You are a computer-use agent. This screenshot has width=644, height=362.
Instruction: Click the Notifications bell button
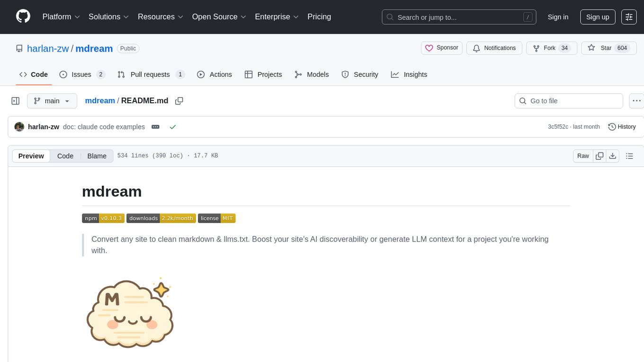point(494,48)
